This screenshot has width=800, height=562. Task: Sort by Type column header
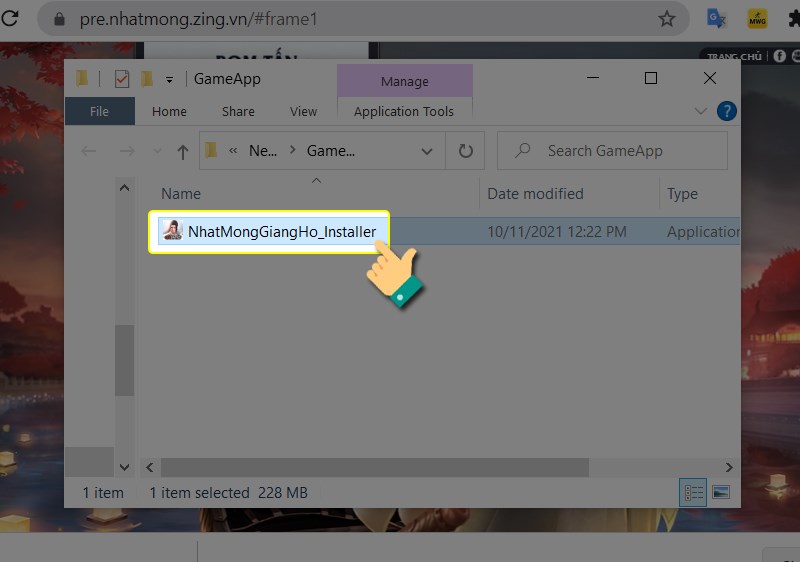[682, 193]
